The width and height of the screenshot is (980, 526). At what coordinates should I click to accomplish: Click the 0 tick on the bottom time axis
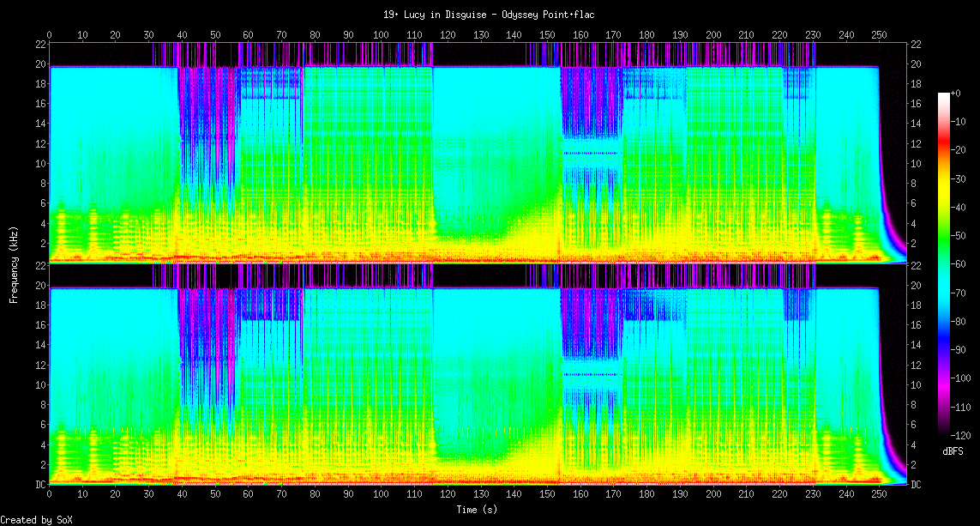[50, 495]
